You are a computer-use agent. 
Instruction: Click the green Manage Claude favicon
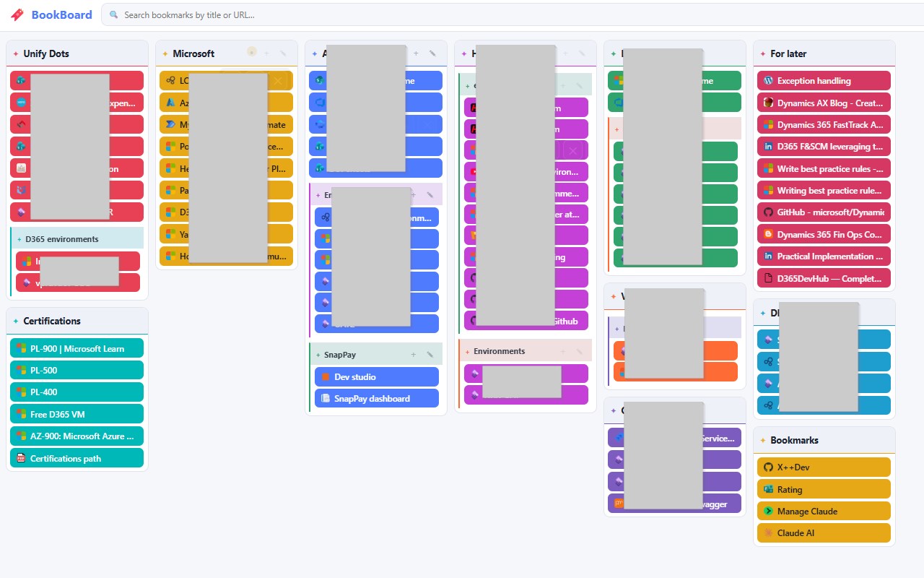point(768,512)
